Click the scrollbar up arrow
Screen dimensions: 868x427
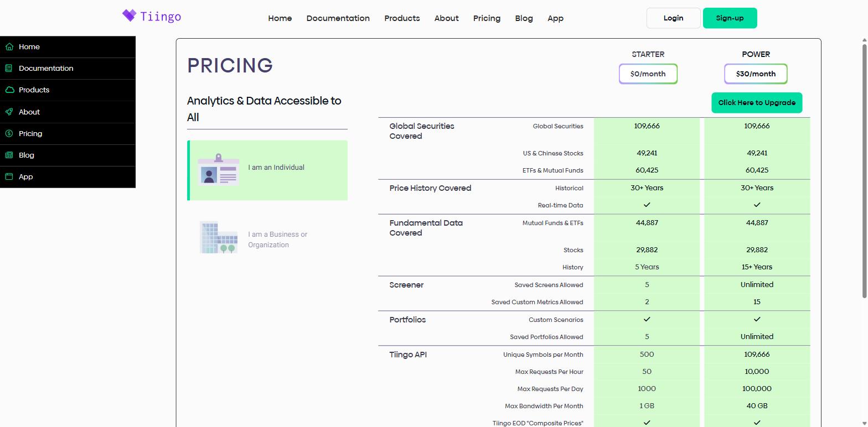(x=864, y=40)
